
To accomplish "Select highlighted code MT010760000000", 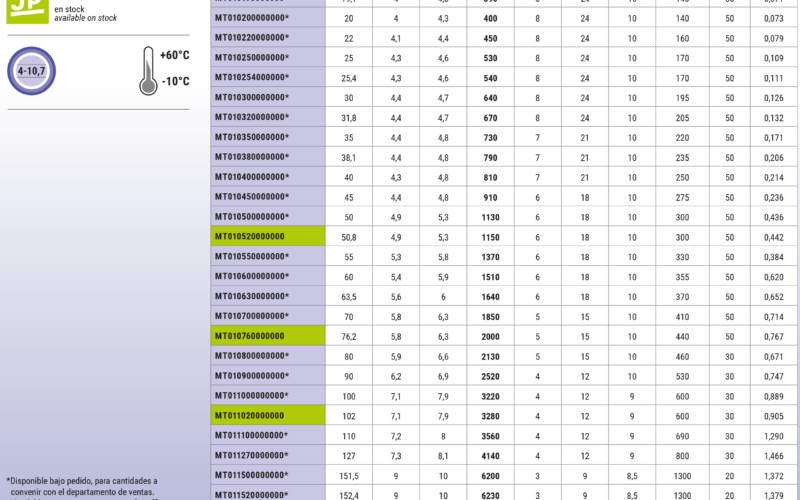I will pos(249,337).
